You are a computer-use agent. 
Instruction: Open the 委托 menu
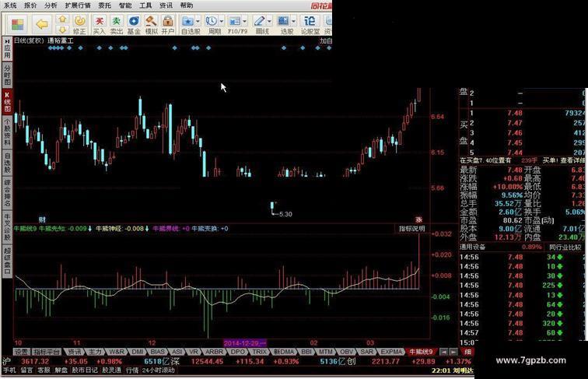tap(105, 5)
